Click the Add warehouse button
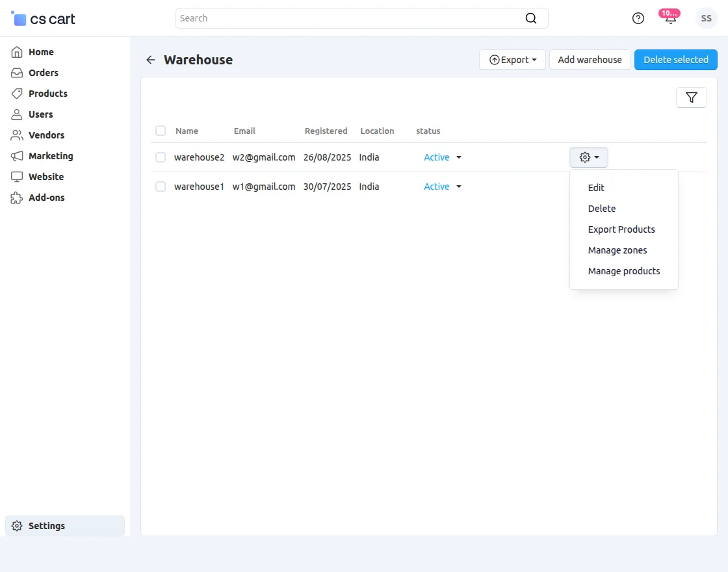 pos(590,60)
